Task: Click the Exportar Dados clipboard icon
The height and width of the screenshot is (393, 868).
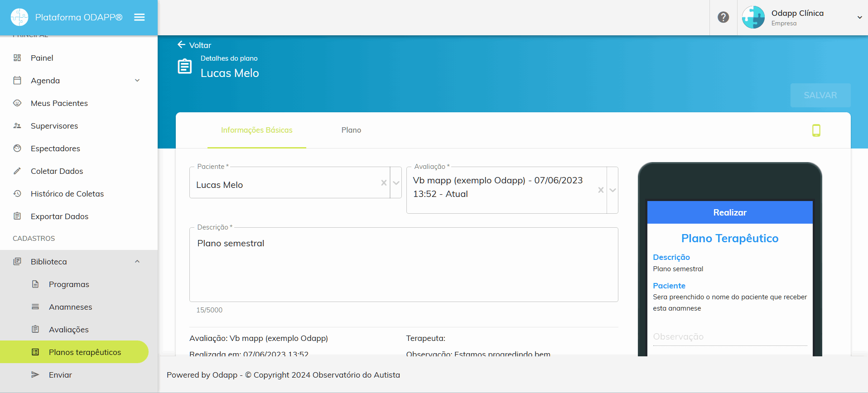Action: click(17, 216)
